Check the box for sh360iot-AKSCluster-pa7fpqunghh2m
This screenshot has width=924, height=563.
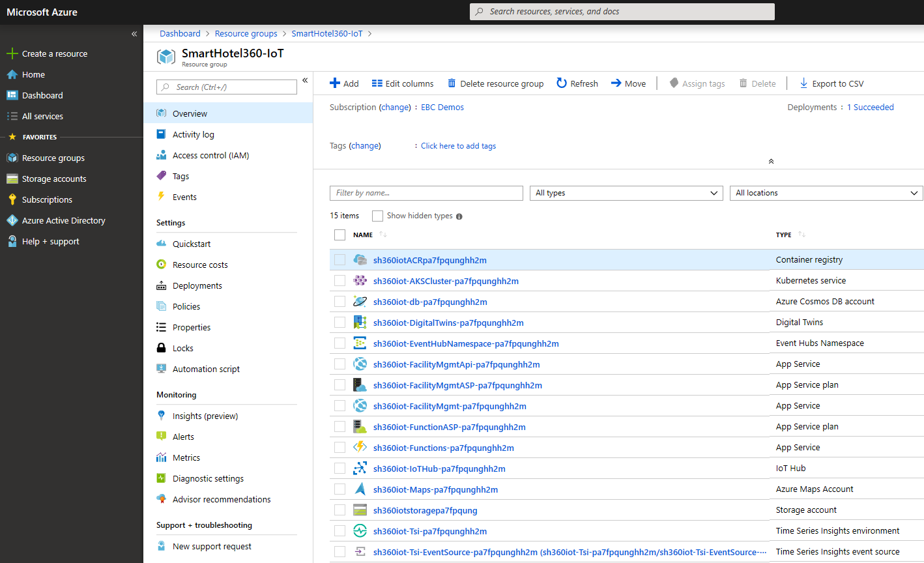(339, 281)
